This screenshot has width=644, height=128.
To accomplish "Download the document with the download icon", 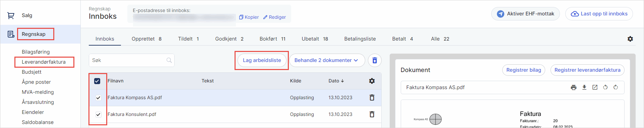I will pyautogui.click(x=584, y=87).
